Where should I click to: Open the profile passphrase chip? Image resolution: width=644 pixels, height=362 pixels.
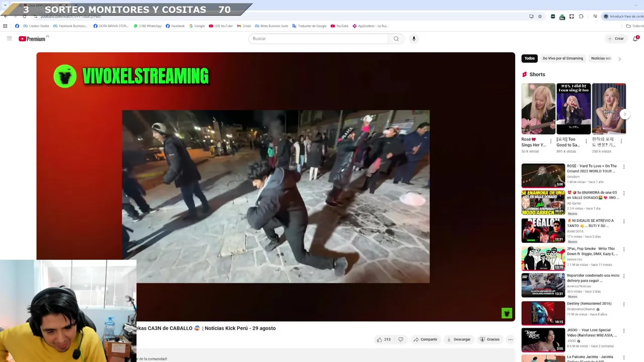[x=623, y=17]
